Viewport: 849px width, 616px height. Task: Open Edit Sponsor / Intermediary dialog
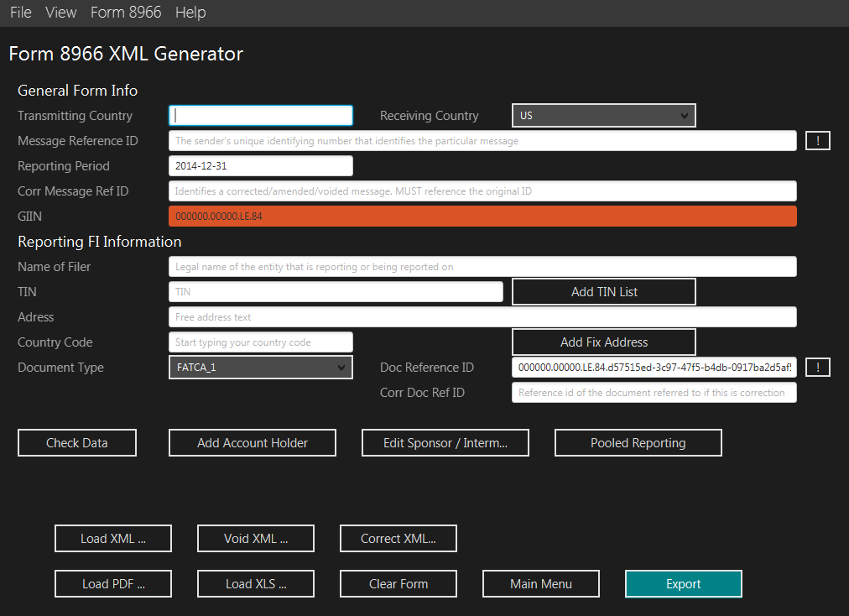click(x=445, y=442)
